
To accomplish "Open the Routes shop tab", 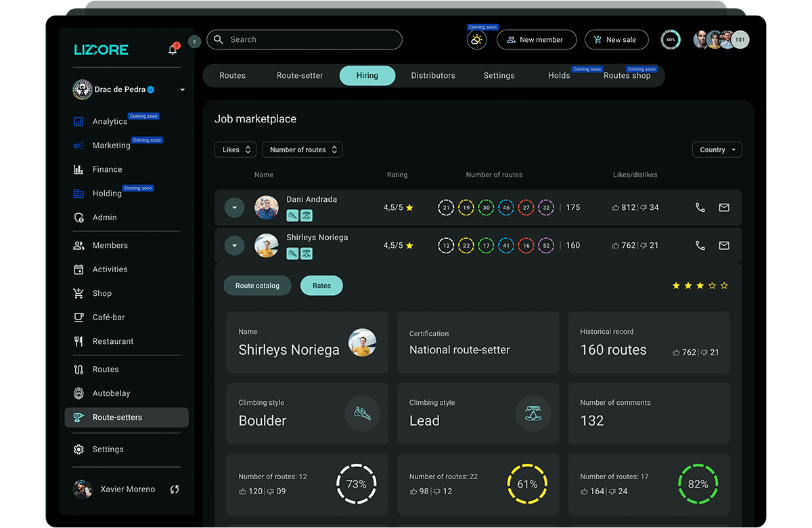I will point(627,76).
